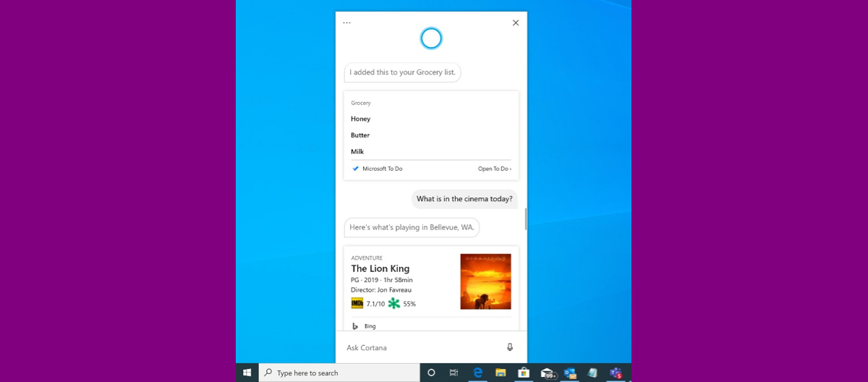This screenshot has height=382, width=868.
Task: Open the Mail app with 99+ badge
Action: (548, 373)
